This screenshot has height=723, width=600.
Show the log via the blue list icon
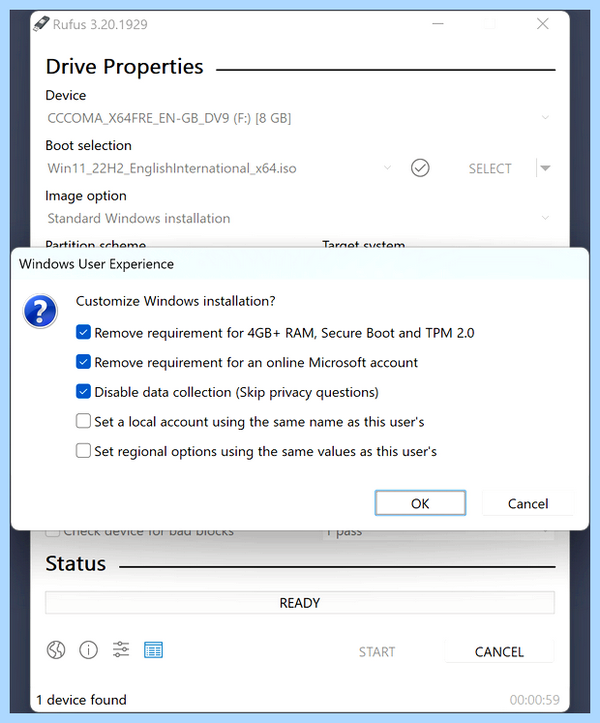153,650
